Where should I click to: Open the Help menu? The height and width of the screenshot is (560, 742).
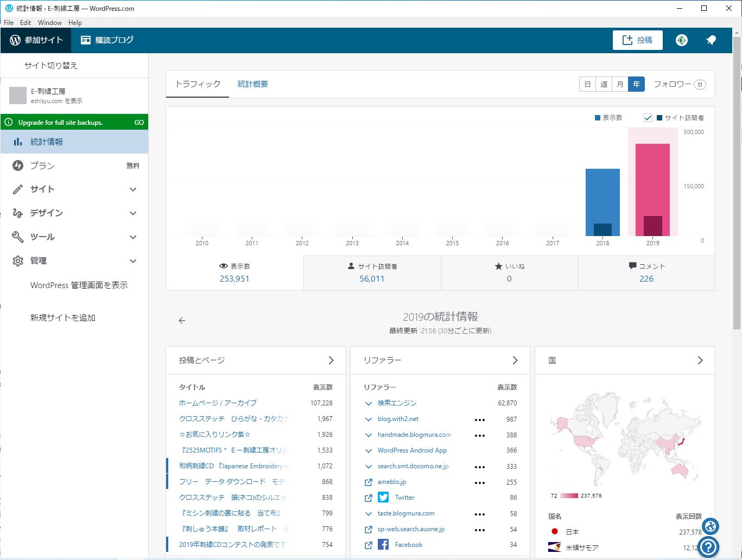pos(75,23)
